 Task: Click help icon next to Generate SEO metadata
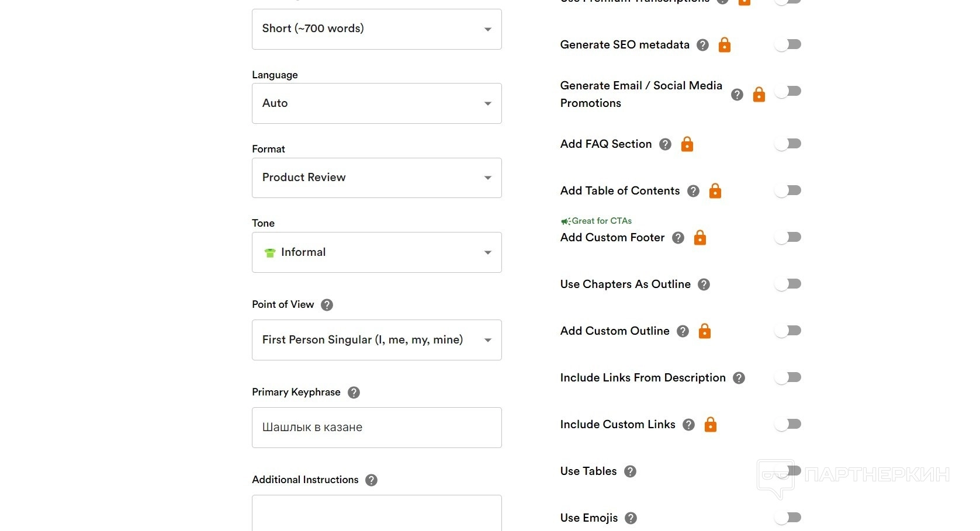click(703, 45)
